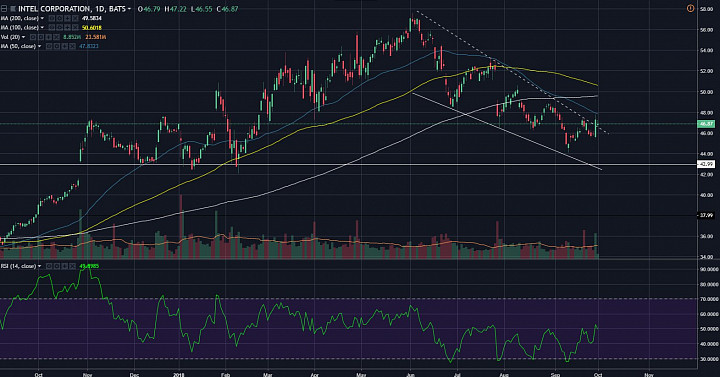Click the blue MA 50 value 47.8323
This screenshot has height=377, width=720.
(89, 46)
